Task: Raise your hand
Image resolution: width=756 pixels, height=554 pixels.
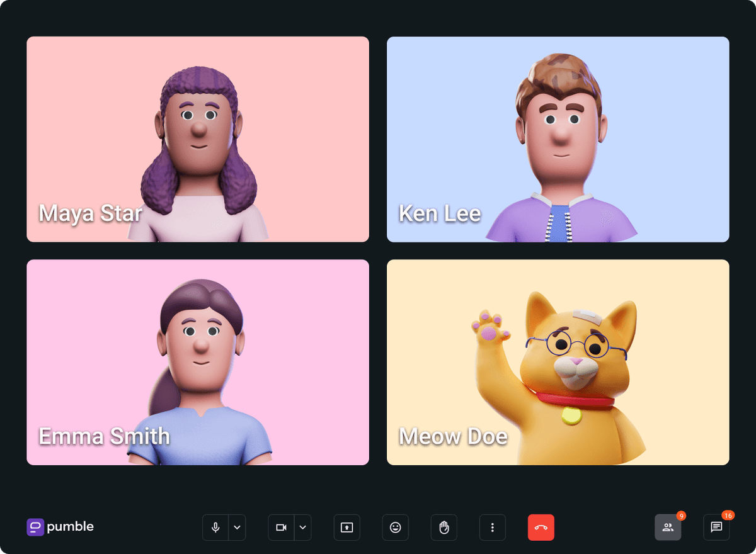Action: point(444,528)
